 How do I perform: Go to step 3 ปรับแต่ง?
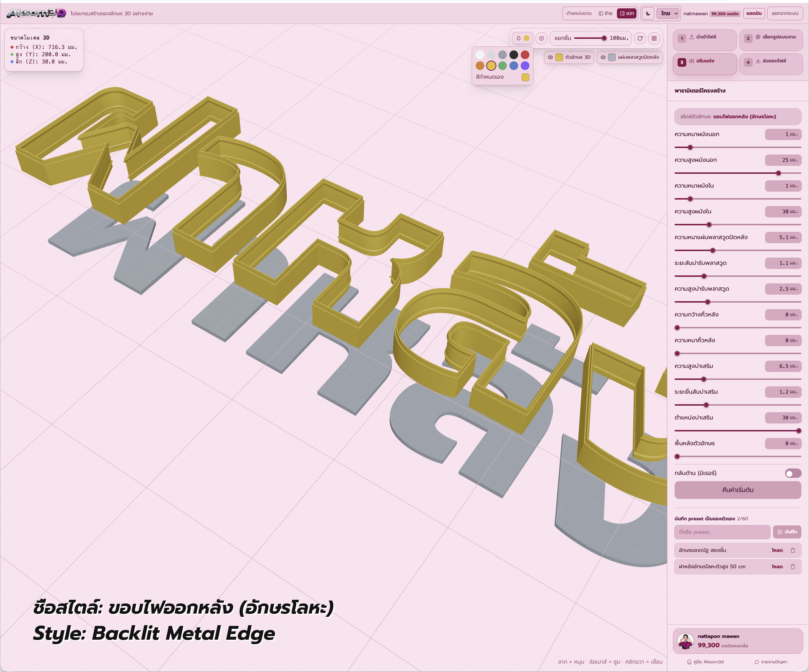tap(704, 64)
